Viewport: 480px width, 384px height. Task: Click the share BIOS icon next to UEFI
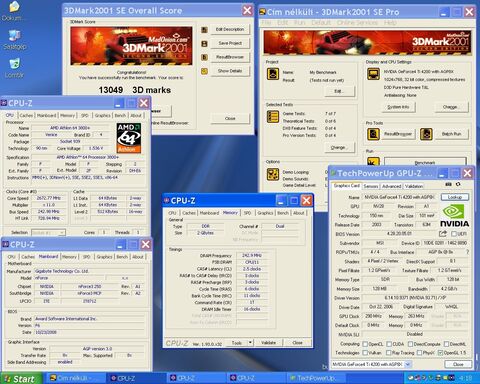[x=443, y=234]
